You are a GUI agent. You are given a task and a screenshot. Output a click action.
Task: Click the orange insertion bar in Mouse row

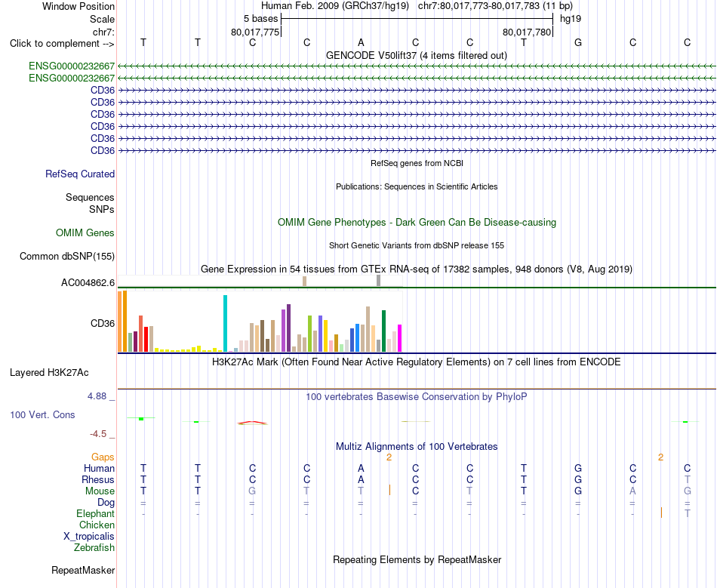pyautogui.click(x=389, y=490)
